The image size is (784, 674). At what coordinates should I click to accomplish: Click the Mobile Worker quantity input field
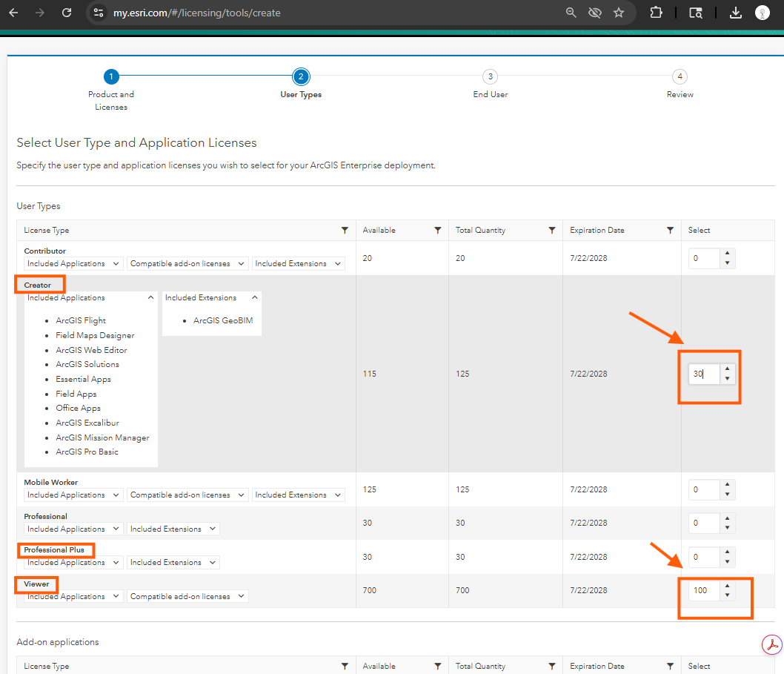coord(702,490)
